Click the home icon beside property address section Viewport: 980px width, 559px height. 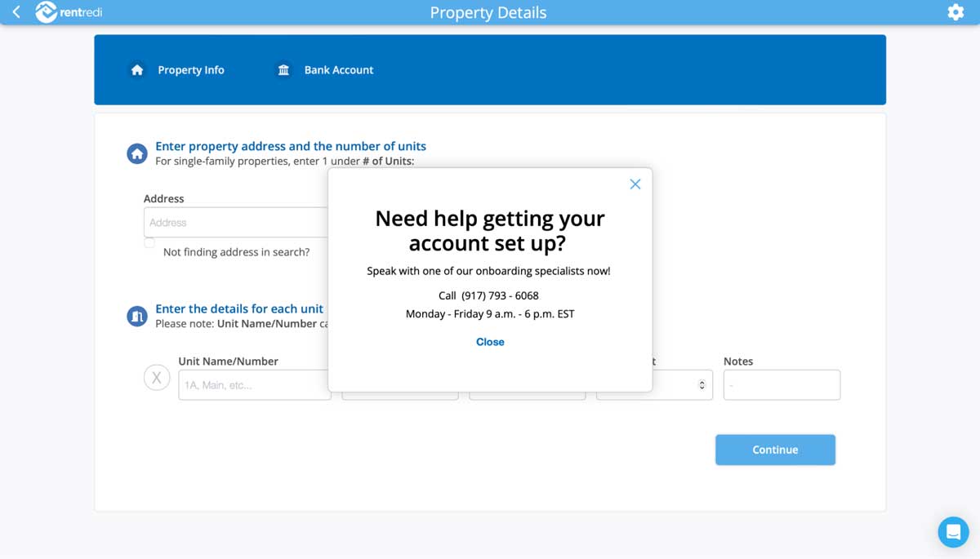pyautogui.click(x=136, y=153)
